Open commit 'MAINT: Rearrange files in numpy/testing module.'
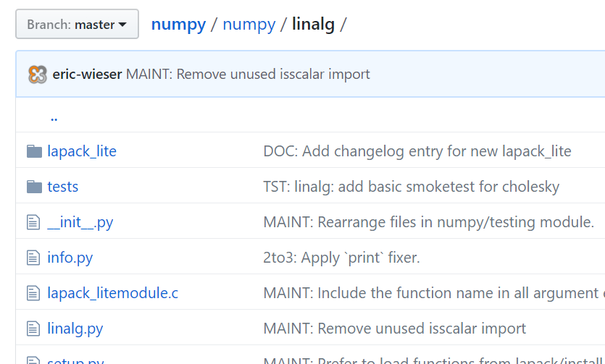Screen dimensions: 605x364 (x=429, y=222)
